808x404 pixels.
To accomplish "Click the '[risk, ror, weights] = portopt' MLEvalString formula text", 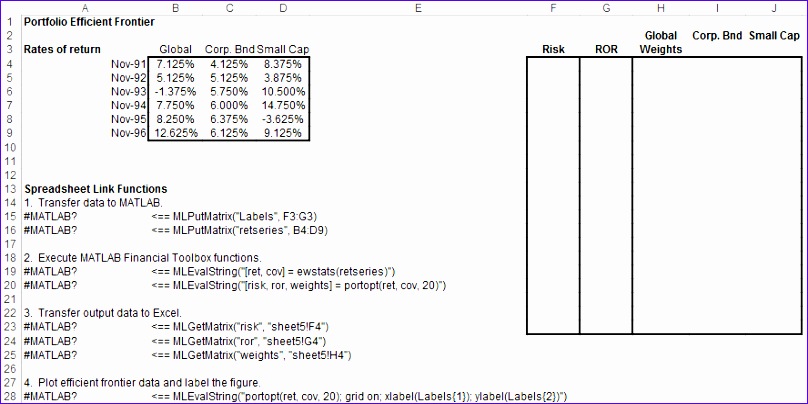I will [x=309, y=285].
